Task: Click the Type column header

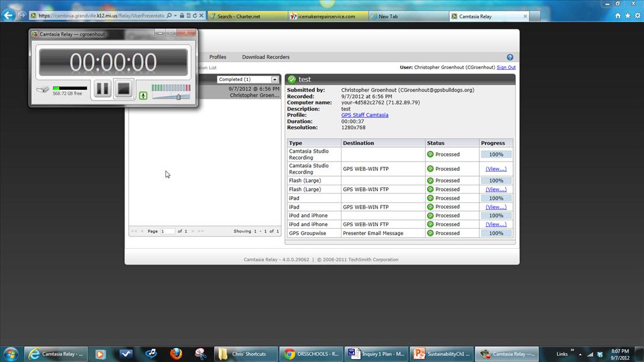Action: click(x=314, y=143)
